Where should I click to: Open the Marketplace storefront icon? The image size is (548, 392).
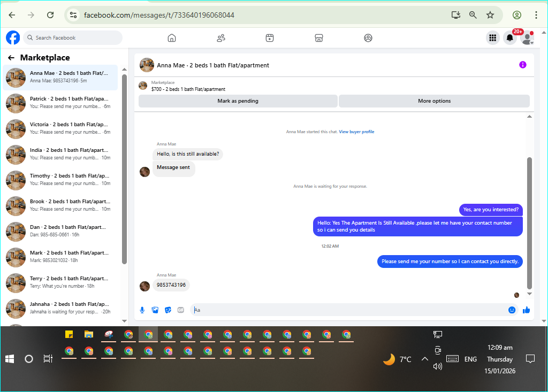[x=319, y=38]
